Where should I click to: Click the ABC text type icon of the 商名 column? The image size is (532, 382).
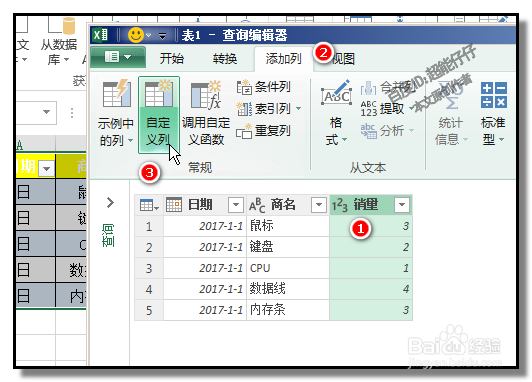[257, 205]
